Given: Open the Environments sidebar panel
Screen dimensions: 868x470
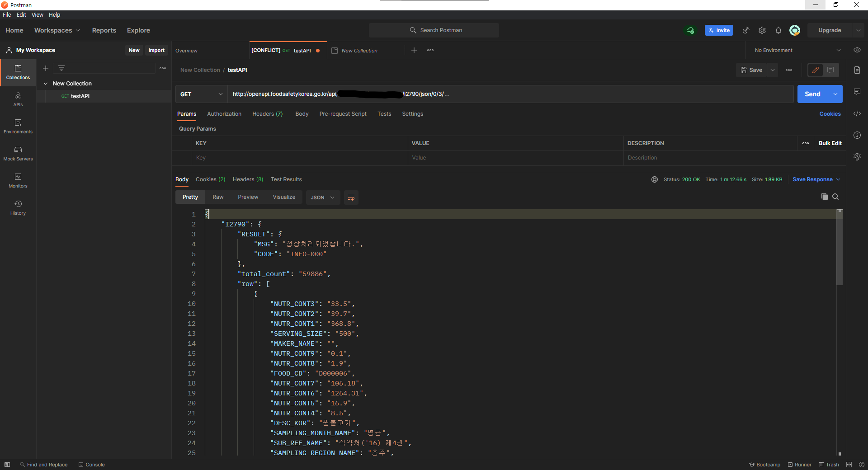Looking at the screenshot, I should click(18, 127).
